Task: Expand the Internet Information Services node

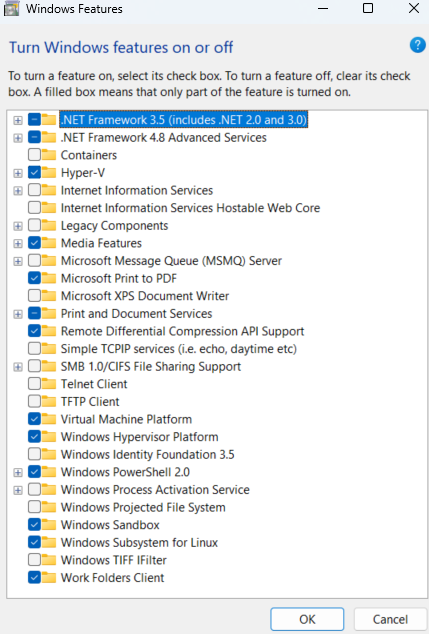Action: pyautogui.click(x=18, y=190)
